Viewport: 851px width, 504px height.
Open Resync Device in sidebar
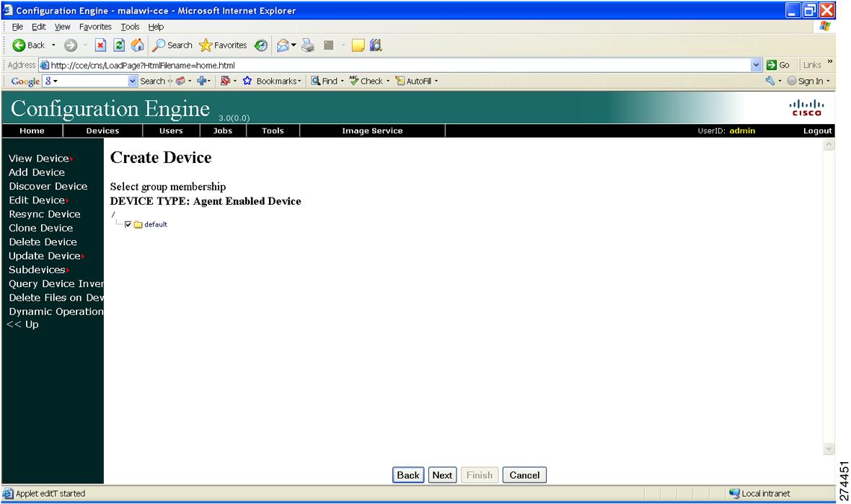45,214
